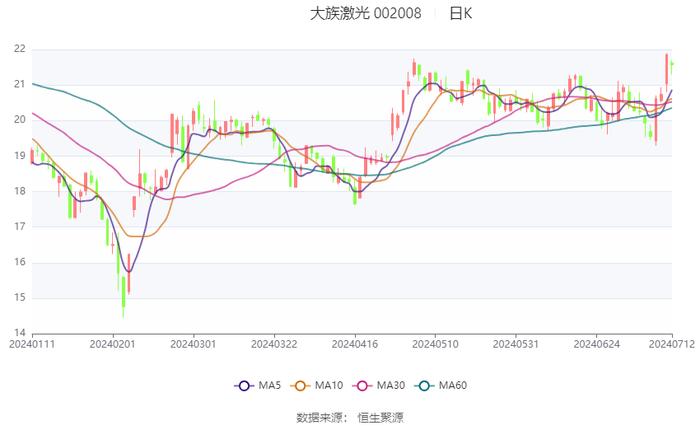Toggle the MA10 legend series
The height and width of the screenshot is (426, 700).
pos(317,385)
